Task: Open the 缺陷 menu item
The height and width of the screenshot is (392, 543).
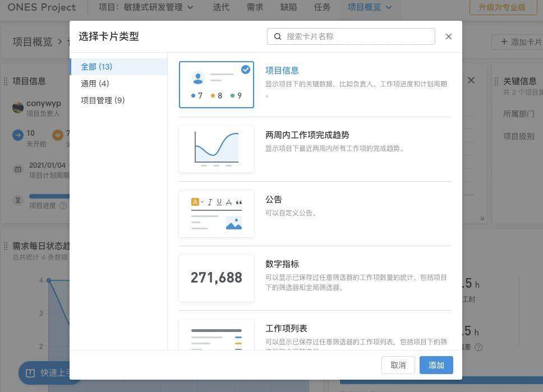Action: coord(288,7)
